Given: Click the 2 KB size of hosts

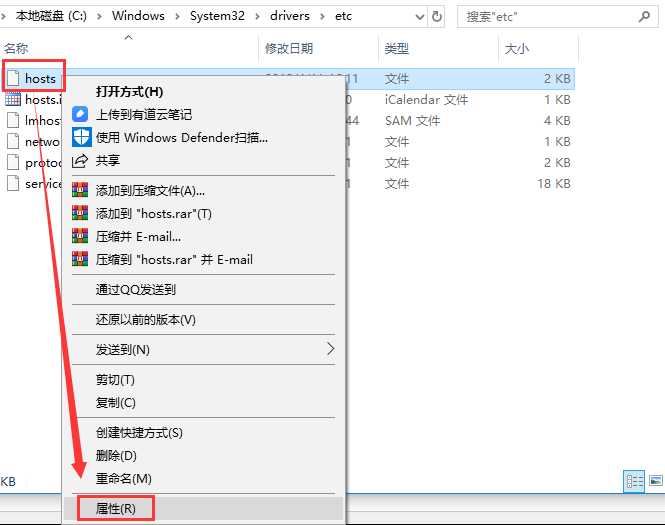Looking at the screenshot, I should pos(557,78).
